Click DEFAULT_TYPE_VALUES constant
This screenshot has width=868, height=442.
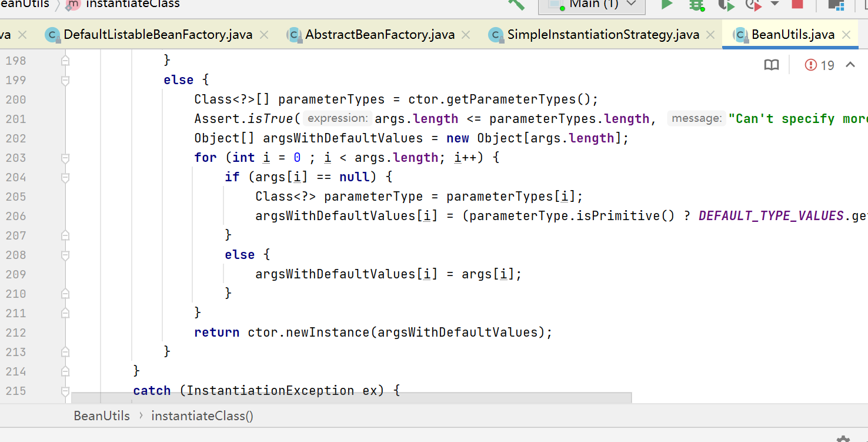point(771,216)
